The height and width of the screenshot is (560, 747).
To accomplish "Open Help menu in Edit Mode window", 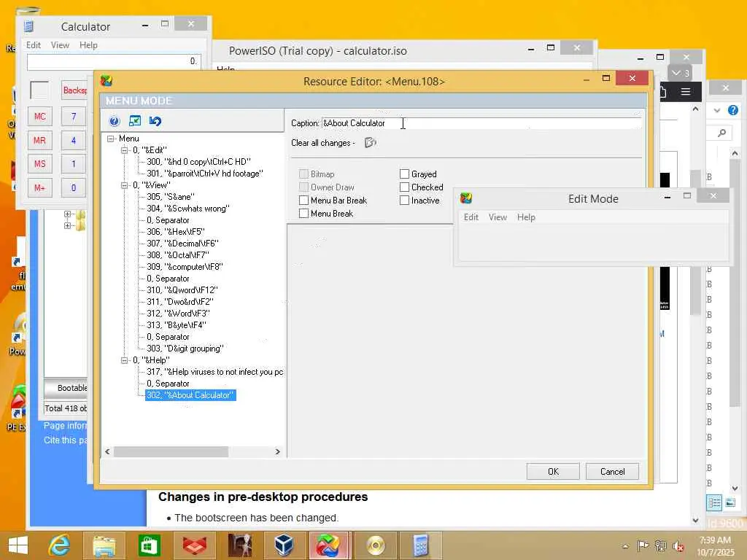I will (526, 217).
